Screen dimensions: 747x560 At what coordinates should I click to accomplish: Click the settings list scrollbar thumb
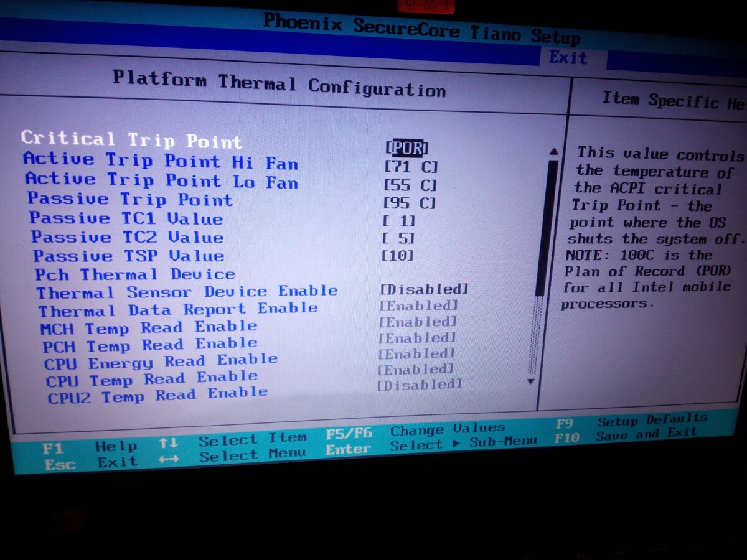pyautogui.click(x=547, y=227)
